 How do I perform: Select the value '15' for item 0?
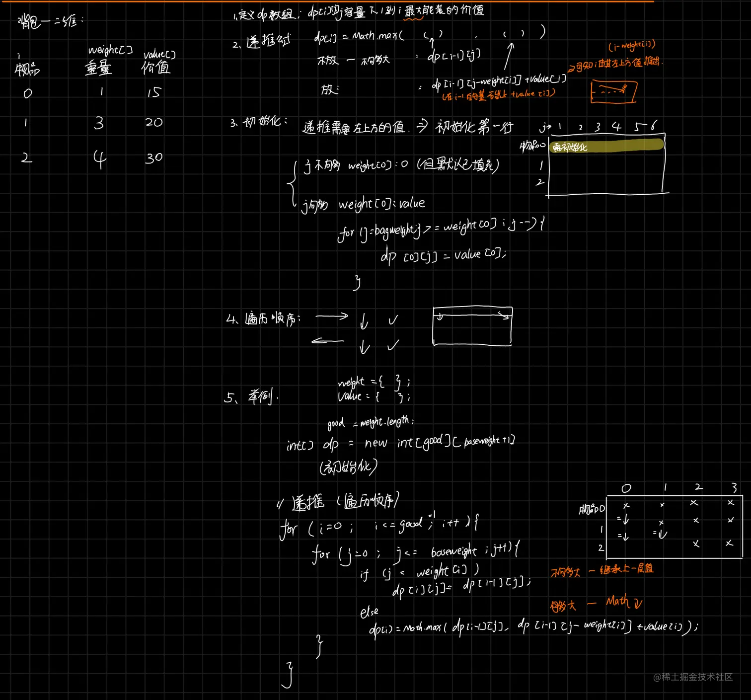[x=154, y=92]
